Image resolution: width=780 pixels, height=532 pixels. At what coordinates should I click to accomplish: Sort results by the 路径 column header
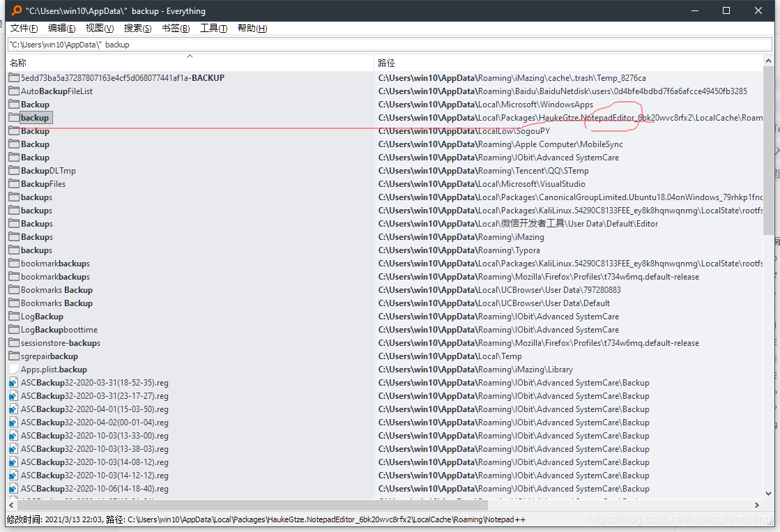pyautogui.click(x=568, y=63)
